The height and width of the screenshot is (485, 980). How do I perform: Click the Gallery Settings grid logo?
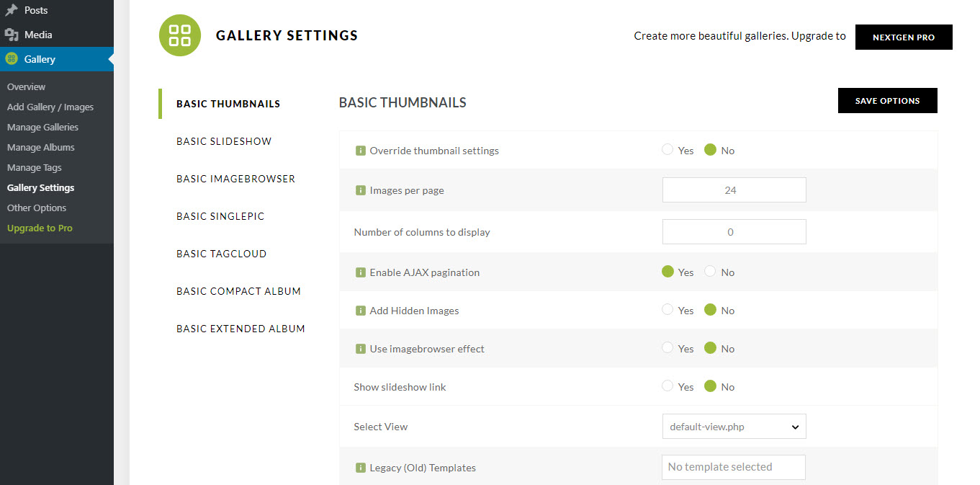point(179,35)
